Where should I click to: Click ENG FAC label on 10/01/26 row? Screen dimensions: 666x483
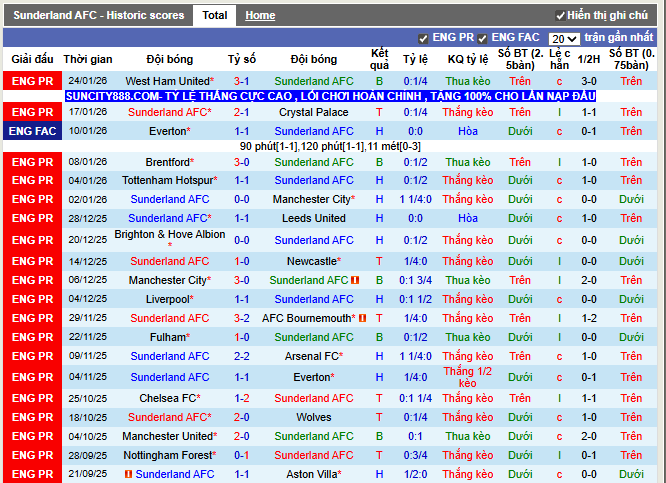[x=32, y=131]
